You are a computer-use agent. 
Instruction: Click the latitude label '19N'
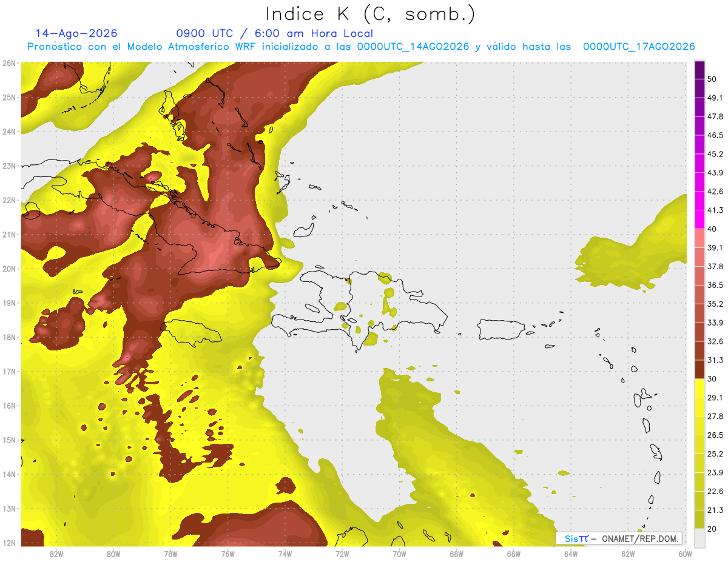tap(9, 303)
